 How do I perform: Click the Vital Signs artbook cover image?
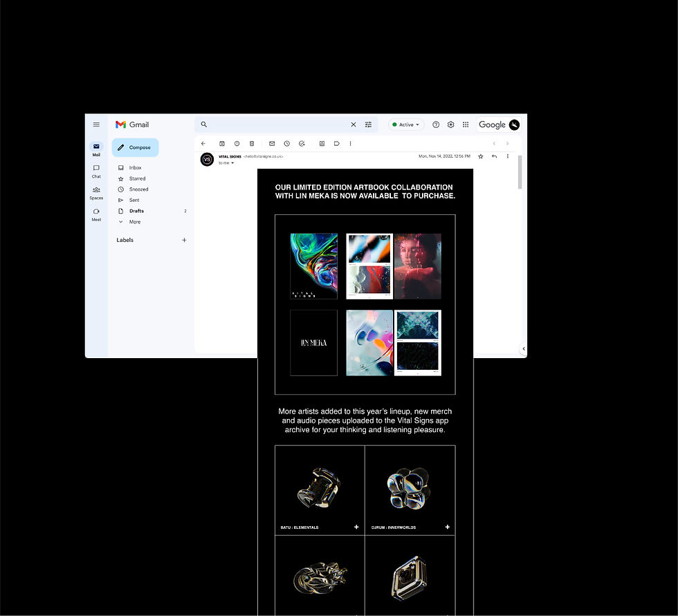(x=313, y=266)
